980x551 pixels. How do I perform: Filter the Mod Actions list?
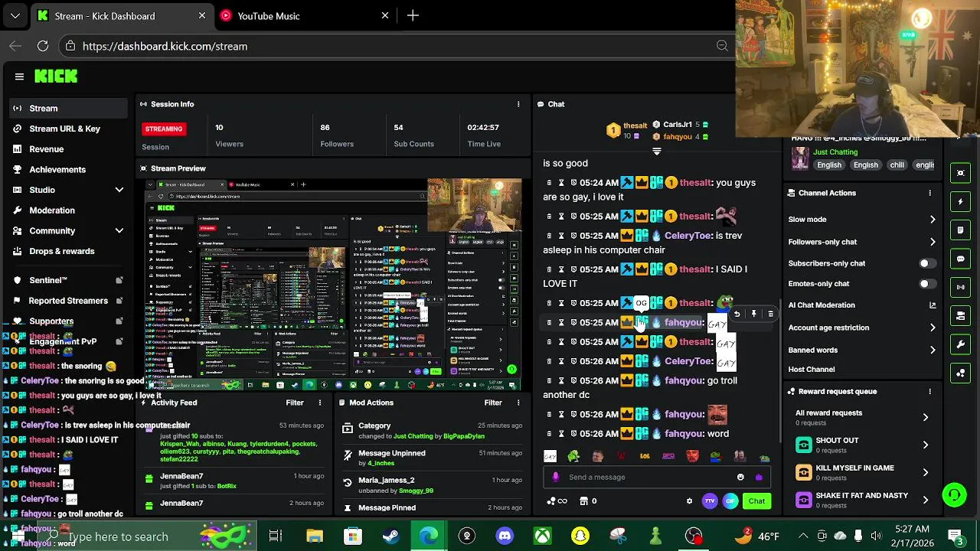493,403
